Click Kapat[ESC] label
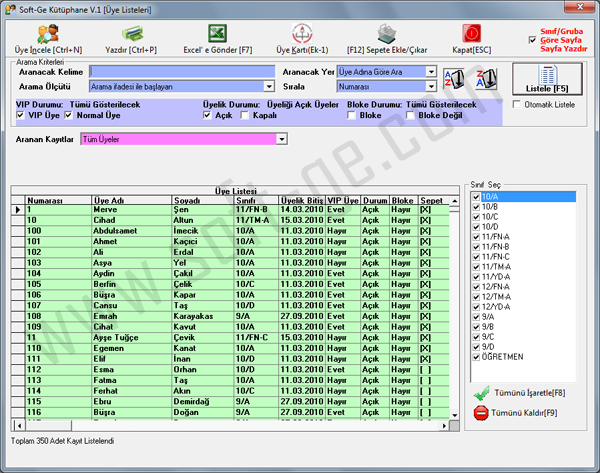600x473 pixels. tap(471, 50)
